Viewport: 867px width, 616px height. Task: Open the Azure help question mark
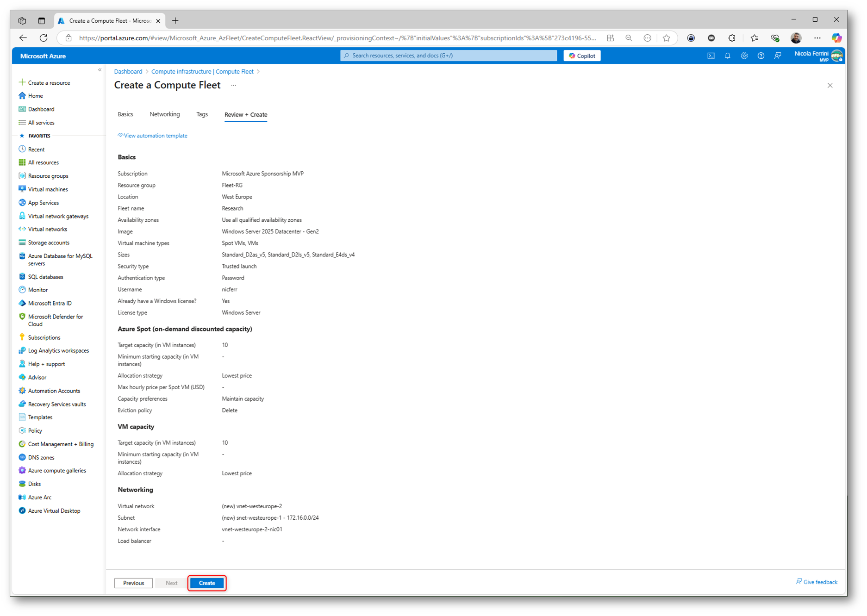[x=761, y=56]
